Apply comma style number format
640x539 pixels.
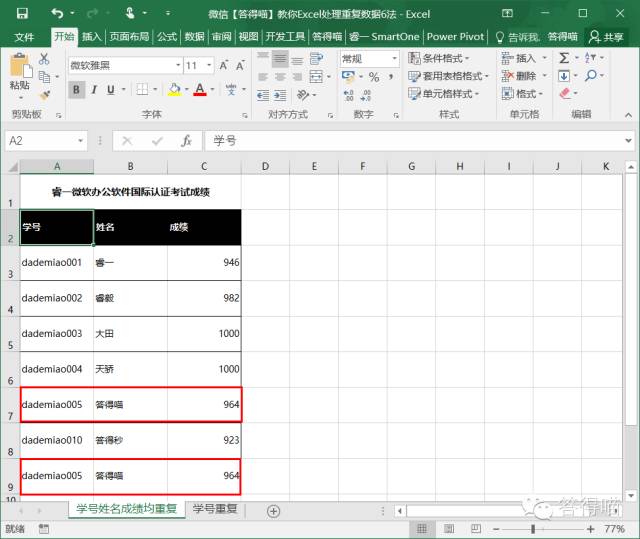pos(391,77)
